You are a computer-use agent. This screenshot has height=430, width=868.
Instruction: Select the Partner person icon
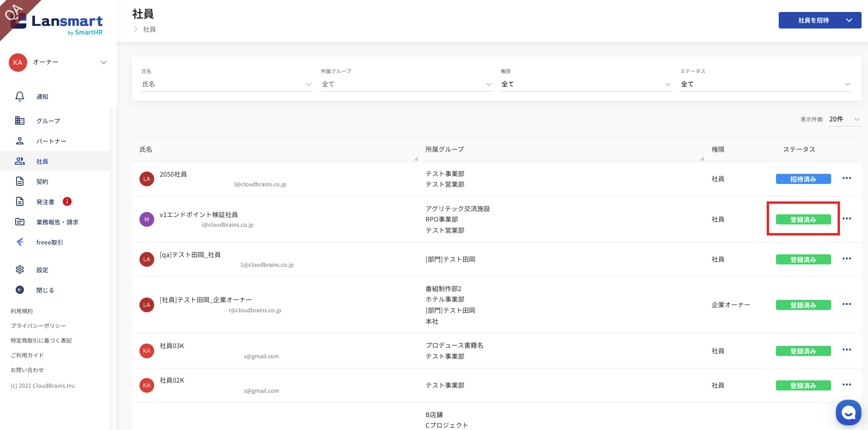[20, 141]
